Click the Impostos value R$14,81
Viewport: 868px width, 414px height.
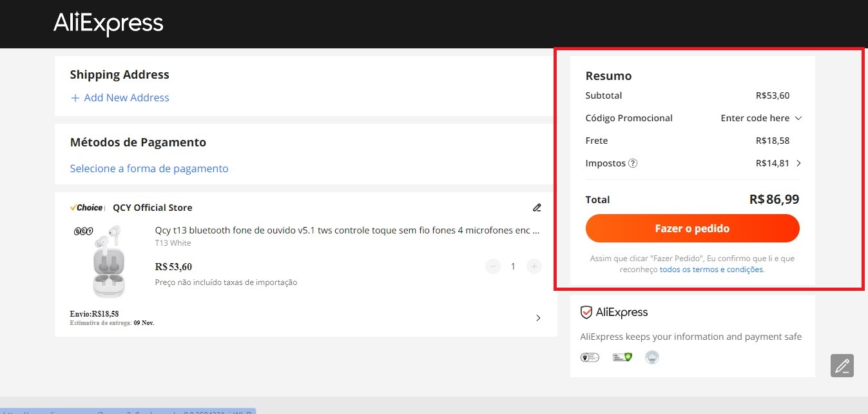(x=773, y=163)
